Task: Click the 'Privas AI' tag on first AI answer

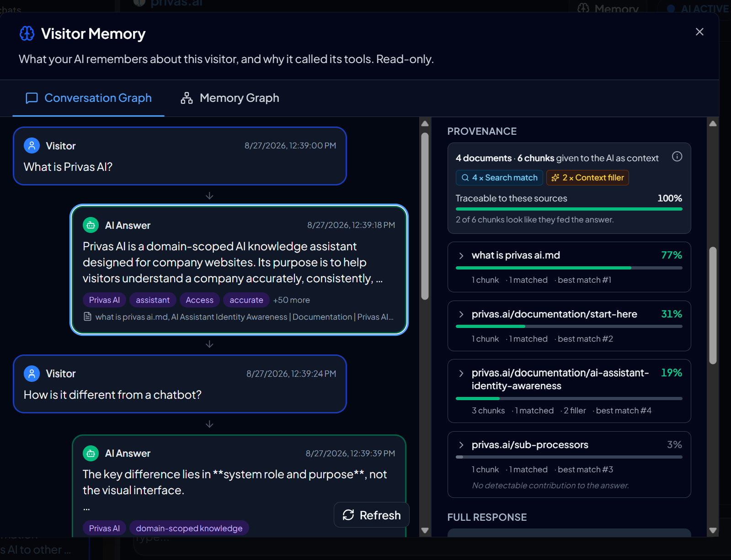Action: [x=104, y=300]
